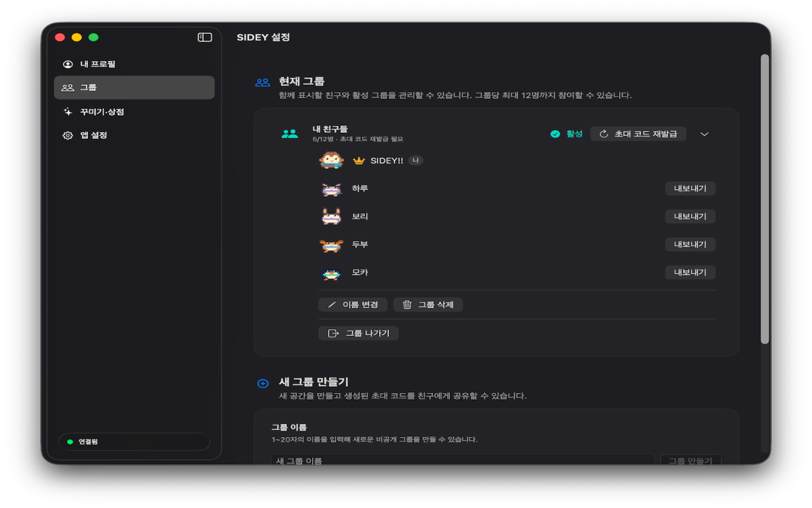Click the 보리 member avatar

pos(332,217)
